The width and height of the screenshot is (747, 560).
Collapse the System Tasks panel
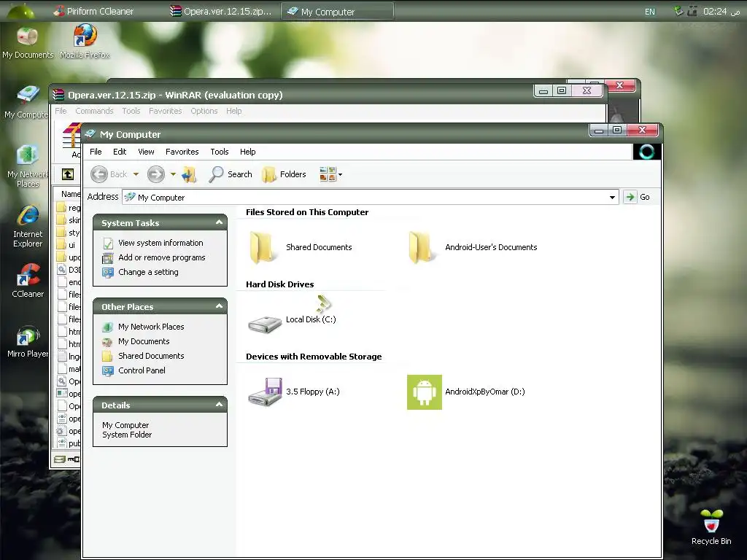click(x=219, y=222)
